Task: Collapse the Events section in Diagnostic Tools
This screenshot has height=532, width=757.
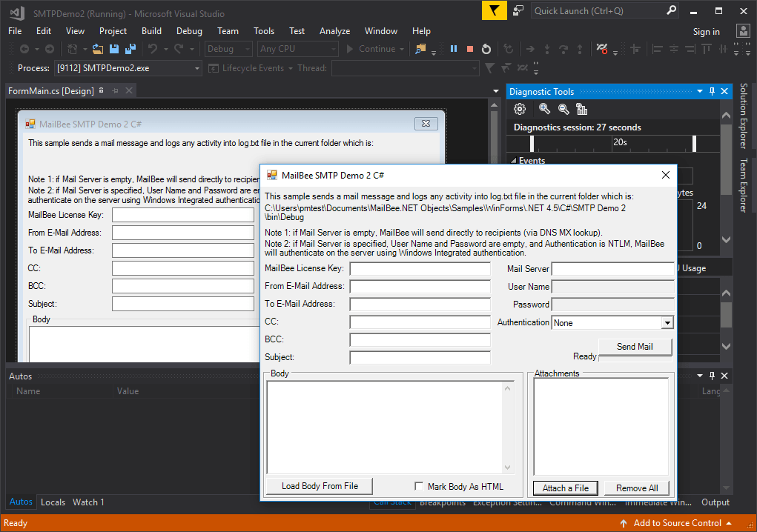Action: tap(513, 161)
